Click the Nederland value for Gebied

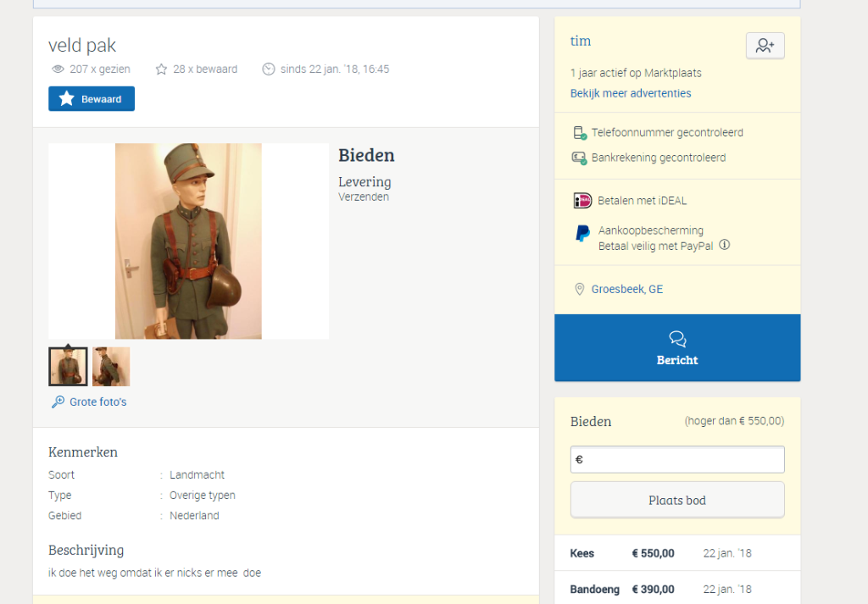pos(194,516)
